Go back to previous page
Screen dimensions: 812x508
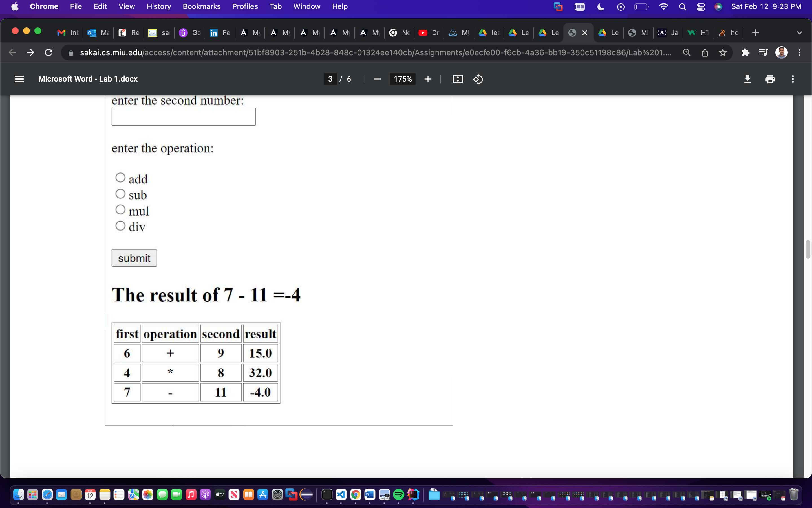click(12, 52)
